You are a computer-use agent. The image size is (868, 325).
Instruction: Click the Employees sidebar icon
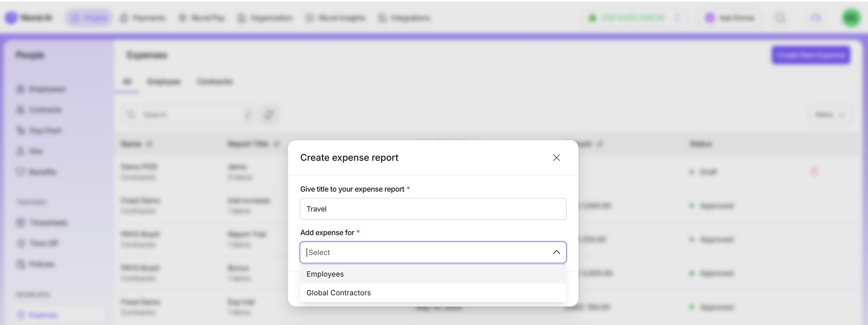[20, 89]
